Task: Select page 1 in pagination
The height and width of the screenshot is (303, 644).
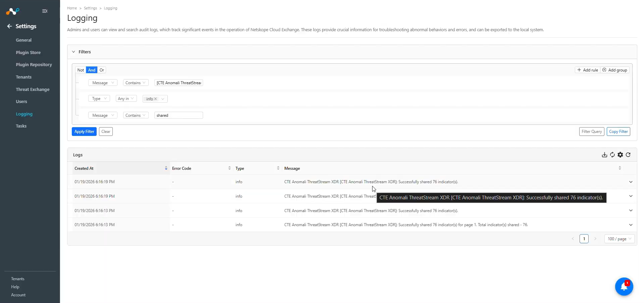Action: coord(584,239)
